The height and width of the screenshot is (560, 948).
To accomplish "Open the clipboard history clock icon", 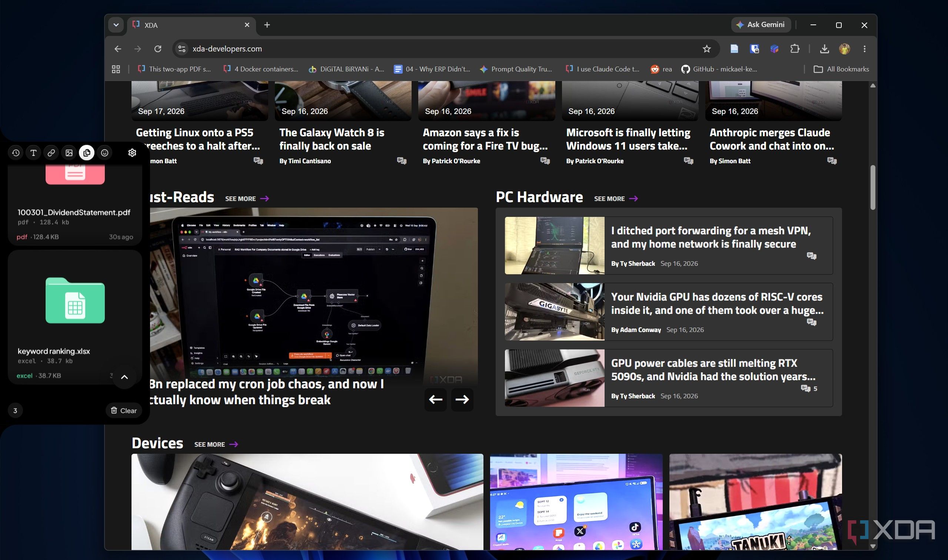I will tap(16, 153).
